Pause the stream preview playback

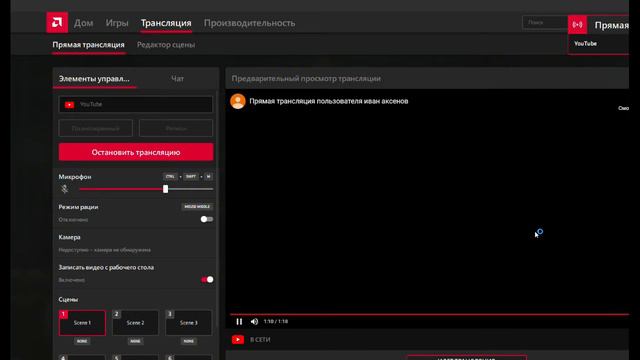[239, 322]
